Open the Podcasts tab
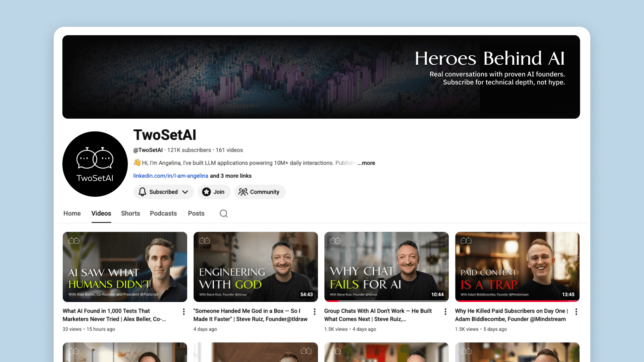This screenshot has height=362, width=644. (163, 214)
